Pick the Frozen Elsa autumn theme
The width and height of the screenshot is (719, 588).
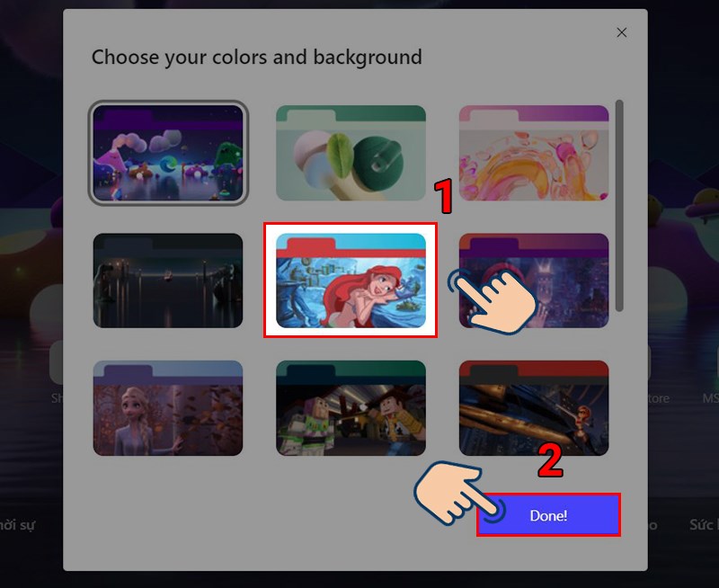pyautogui.click(x=168, y=408)
